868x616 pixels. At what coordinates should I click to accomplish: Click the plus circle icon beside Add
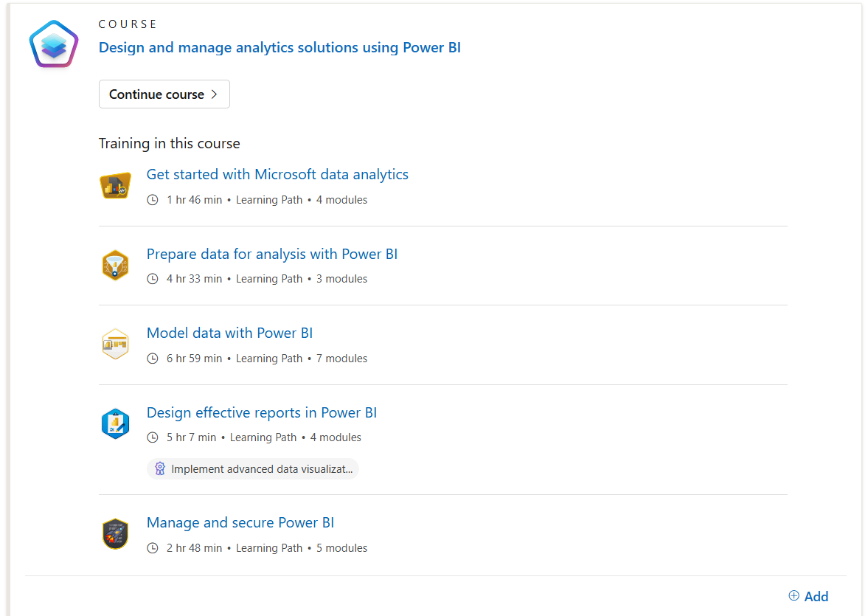click(x=794, y=596)
